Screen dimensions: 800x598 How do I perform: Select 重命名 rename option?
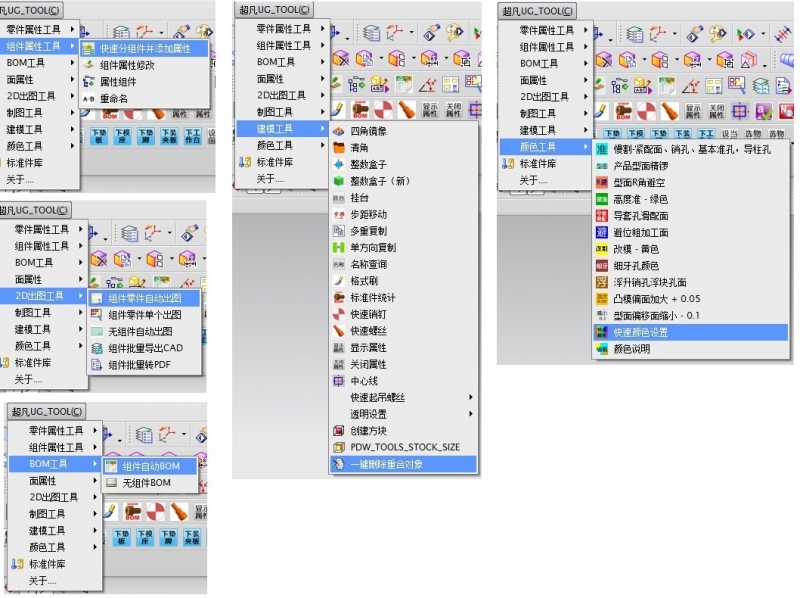point(113,98)
